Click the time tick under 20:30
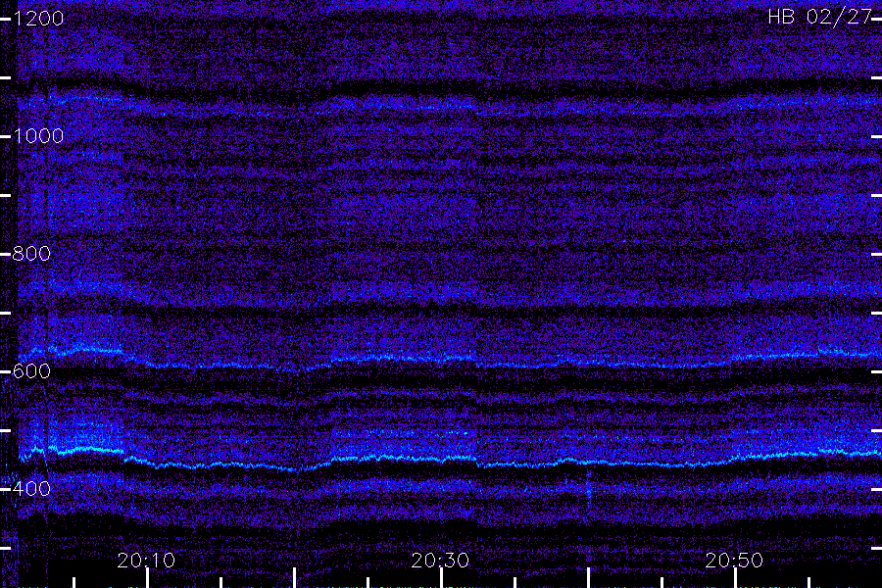 pos(442,578)
